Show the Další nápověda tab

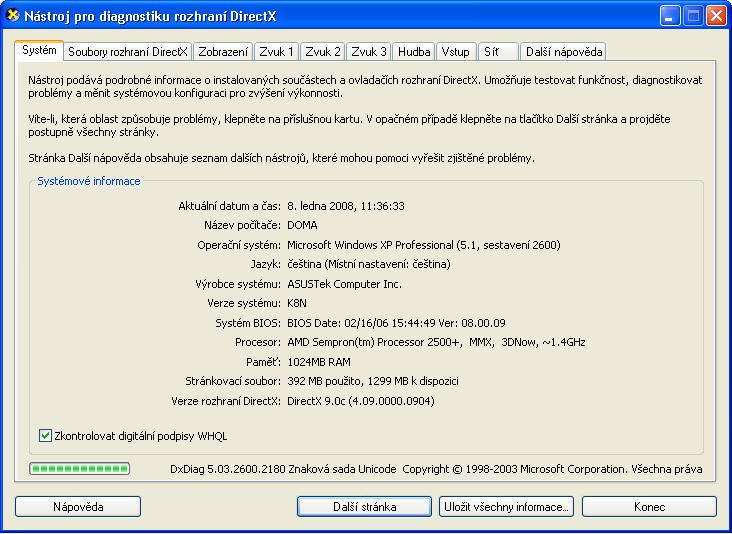click(563, 51)
